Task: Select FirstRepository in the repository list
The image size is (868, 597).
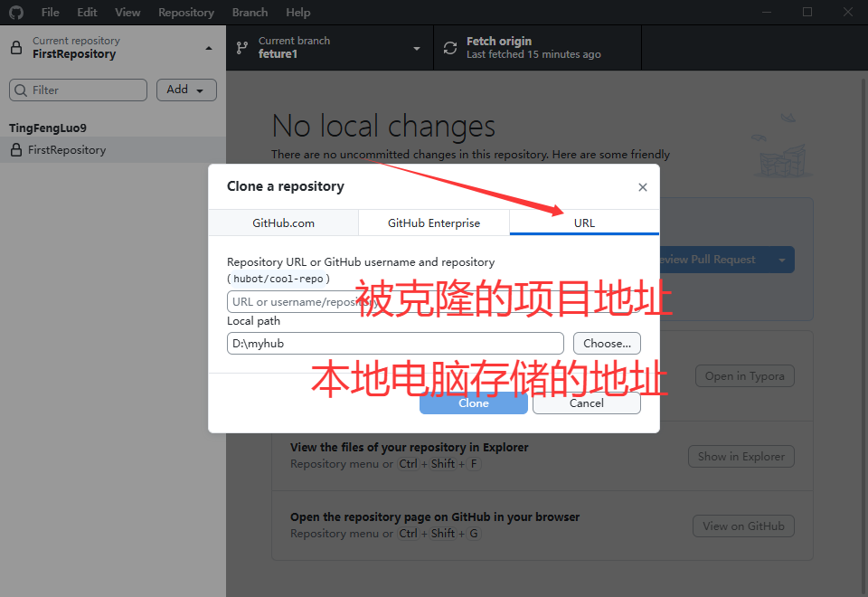Action: (67, 150)
